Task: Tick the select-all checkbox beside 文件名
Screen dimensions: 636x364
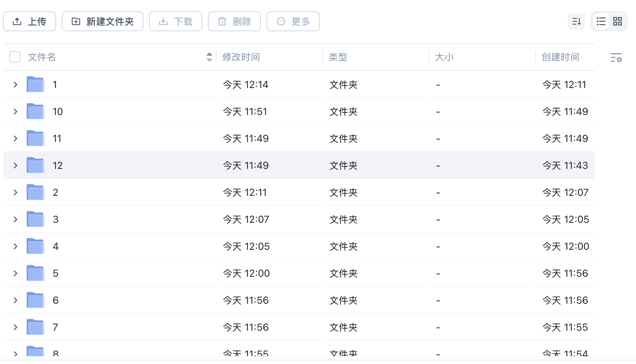Action: tap(15, 57)
